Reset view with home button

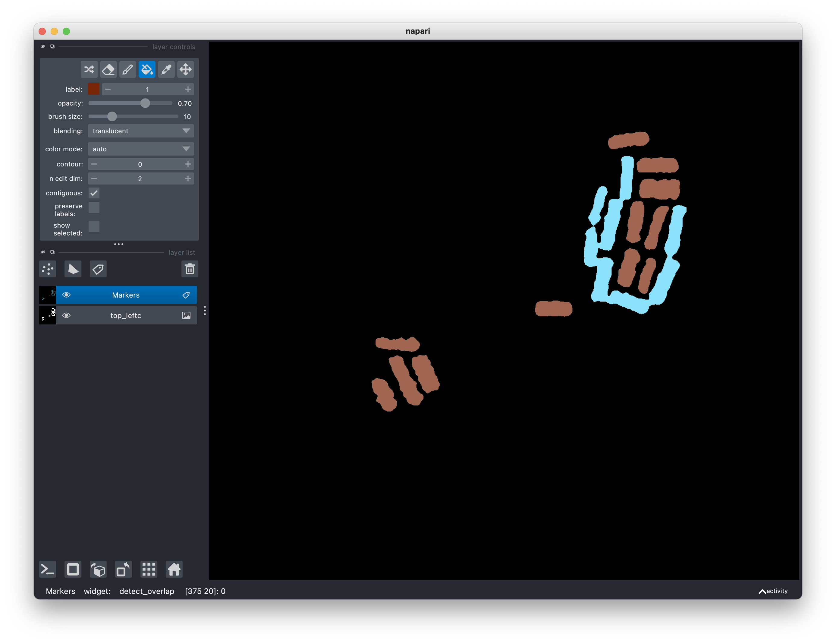click(x=174, y=569)
